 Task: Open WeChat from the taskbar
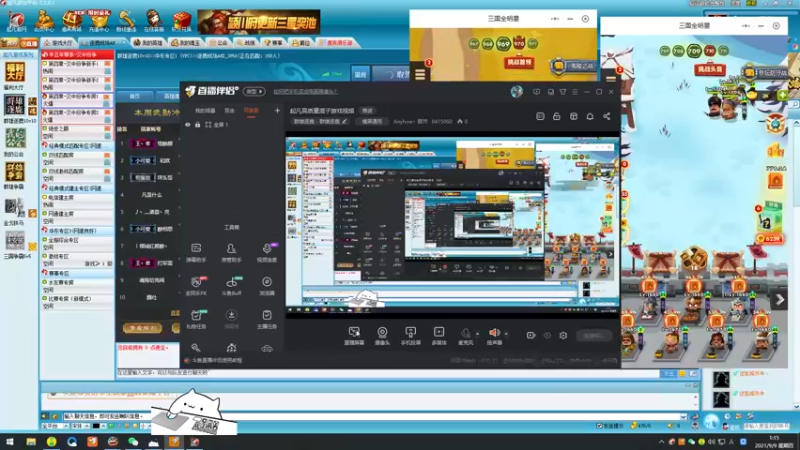coord(133,442)
